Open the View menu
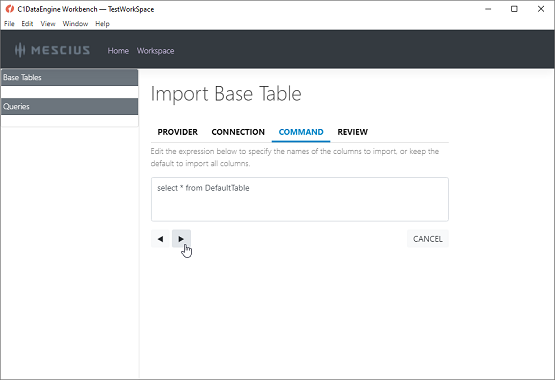Viewport: 555px width, 380px height. pos(48,24)
